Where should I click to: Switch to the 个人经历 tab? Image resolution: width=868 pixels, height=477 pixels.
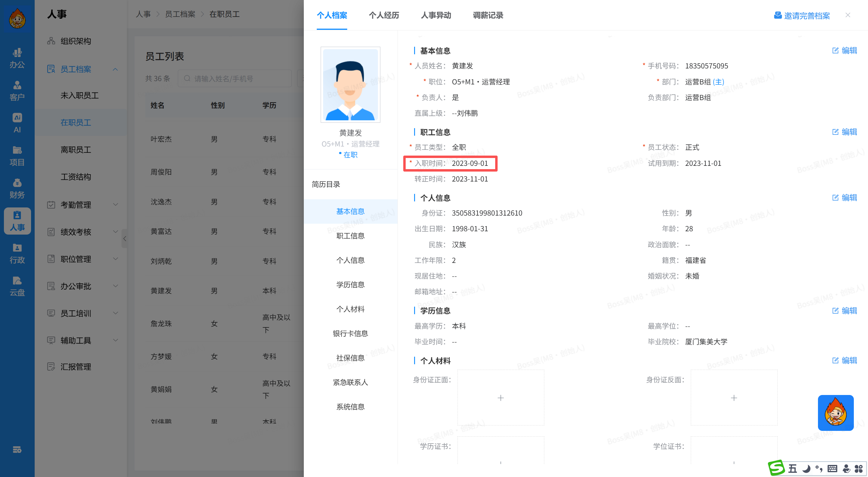coord(383,15)
